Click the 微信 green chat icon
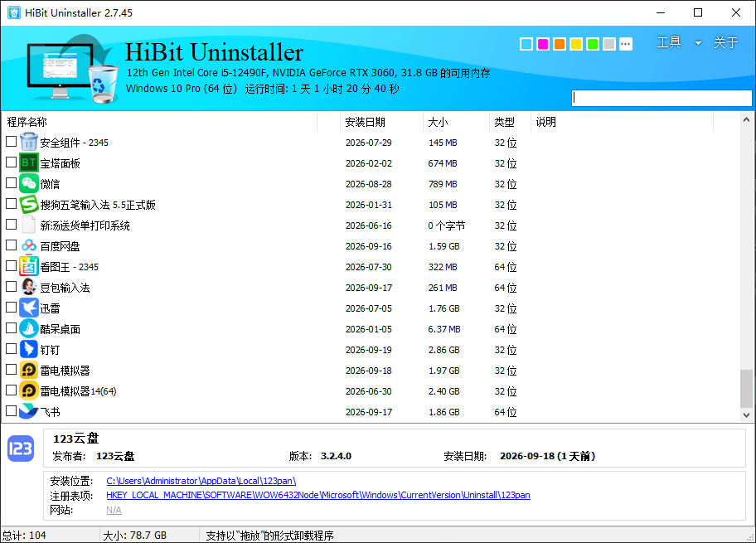Screen dimensions: 756x543 click(x=28, y=184)
